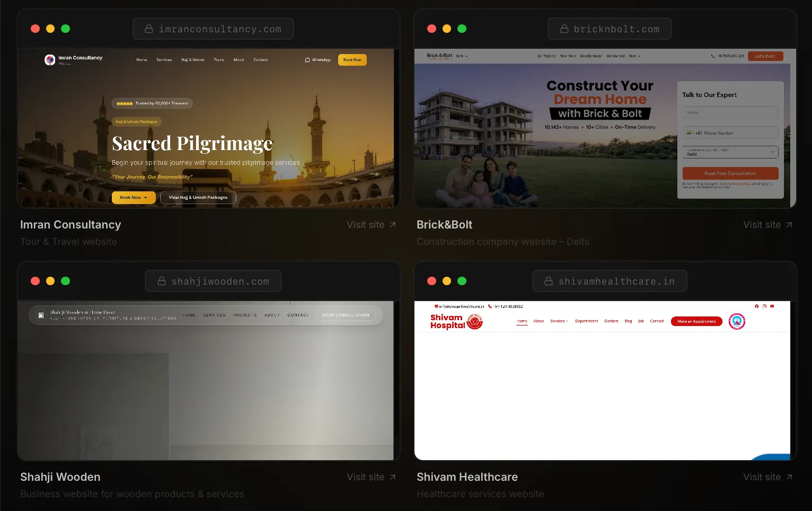
Task: Click the imranconsultancy.com address bar
Action: pos(213,29)
